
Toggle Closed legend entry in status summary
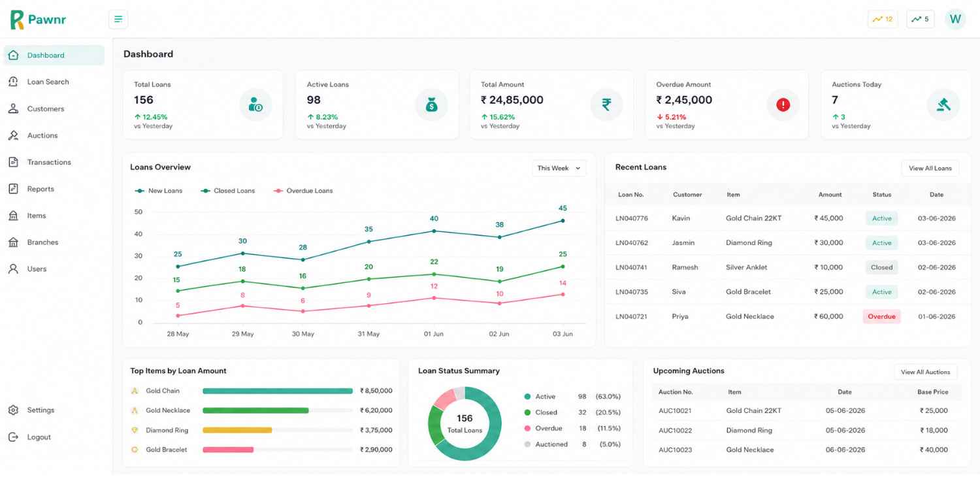click(x=572, y=412)
